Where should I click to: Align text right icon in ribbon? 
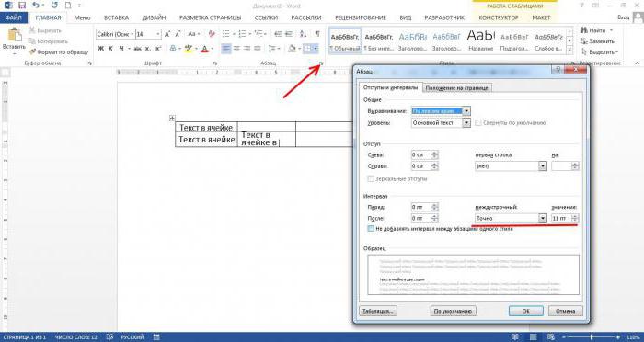[247, 49]
